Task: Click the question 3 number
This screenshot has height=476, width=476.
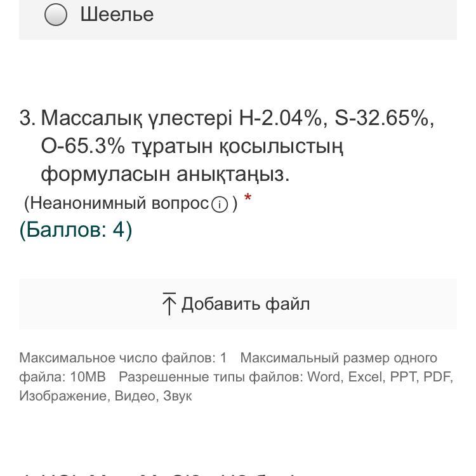Action: (x=27, y=118)
